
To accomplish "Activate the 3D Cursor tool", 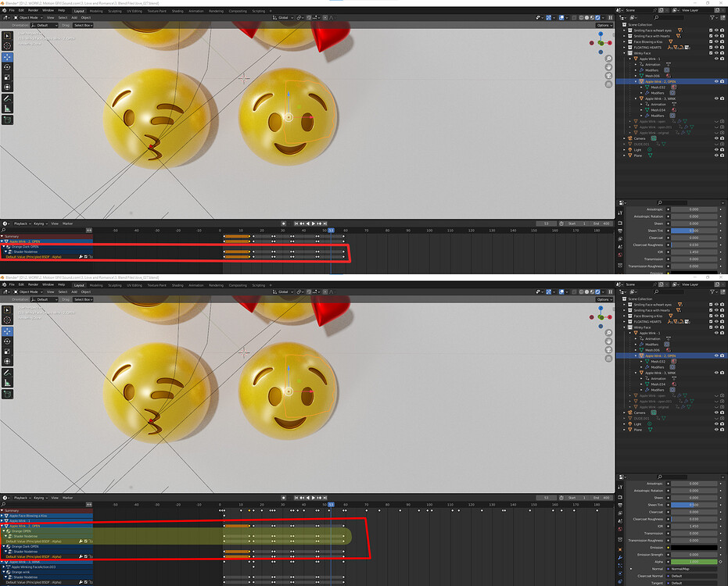I will coord(7,45).
